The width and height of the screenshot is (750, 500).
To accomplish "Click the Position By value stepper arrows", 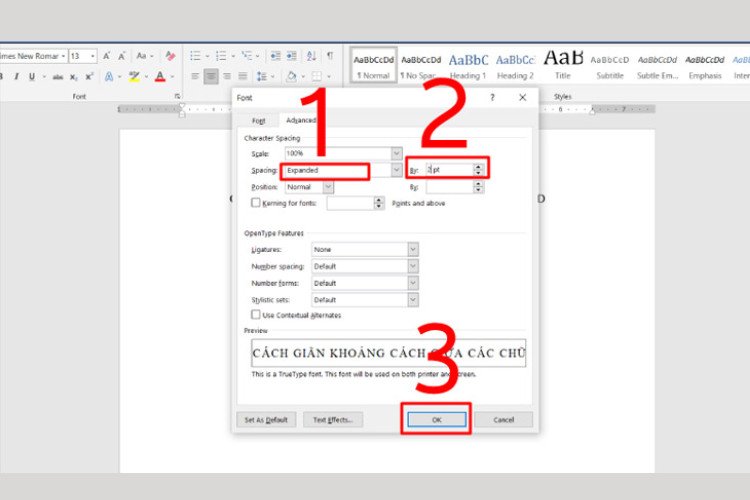I will (478, 187).
